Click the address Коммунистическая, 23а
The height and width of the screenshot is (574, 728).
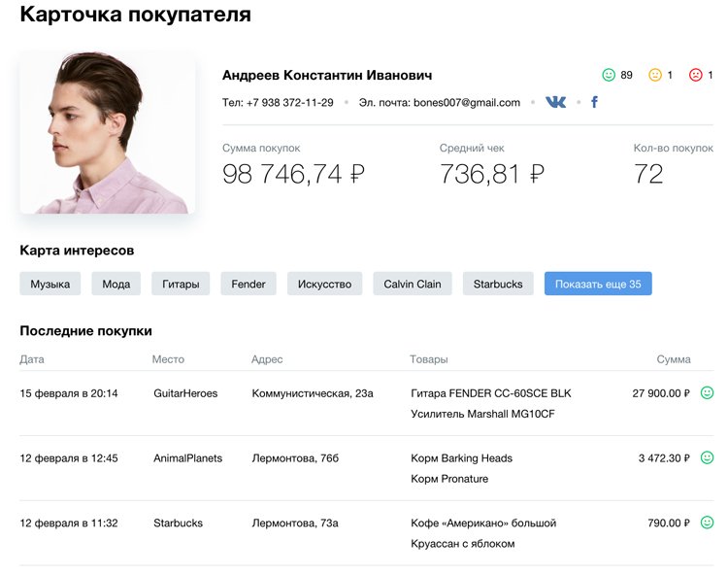[x=313, y=393]
